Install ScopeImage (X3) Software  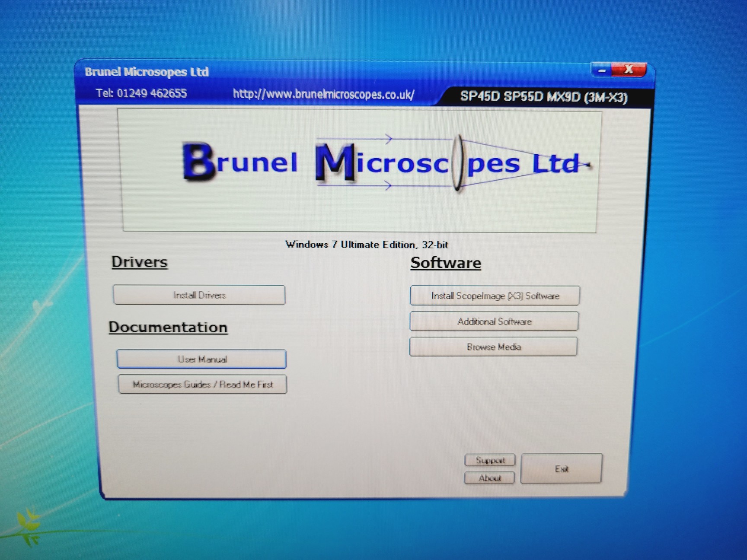point(495,296)
